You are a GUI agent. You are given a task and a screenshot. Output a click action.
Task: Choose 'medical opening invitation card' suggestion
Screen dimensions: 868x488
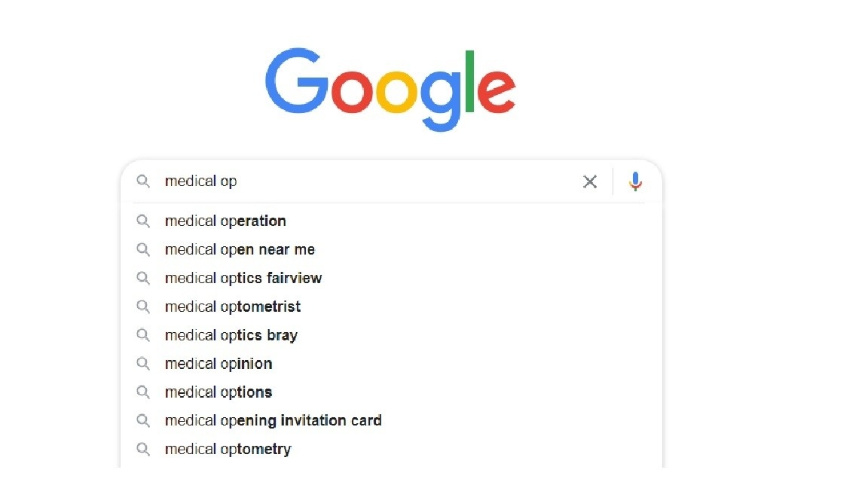click(274, 421)
